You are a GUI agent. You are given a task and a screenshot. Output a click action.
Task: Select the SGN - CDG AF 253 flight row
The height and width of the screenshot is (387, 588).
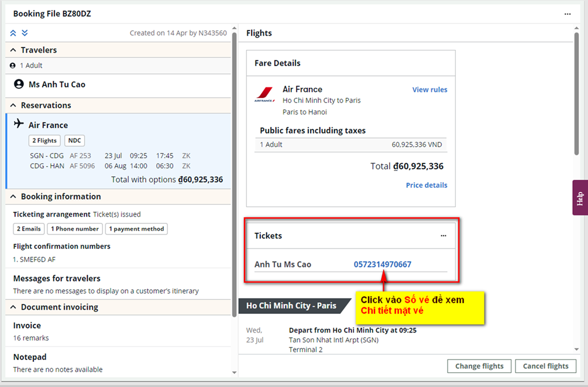click(x=111, y=156)
